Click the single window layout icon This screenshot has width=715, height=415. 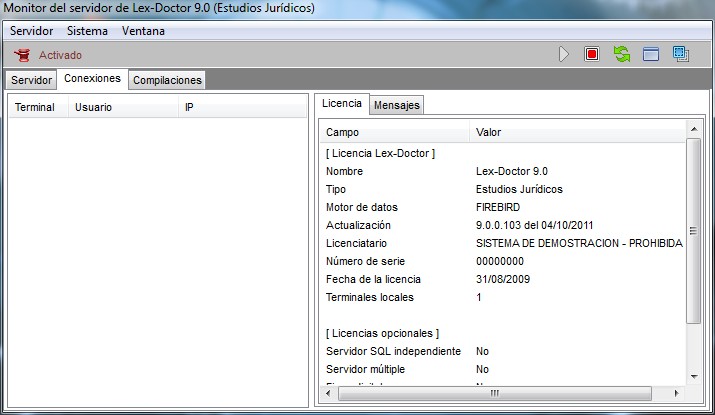click(651, 54)
